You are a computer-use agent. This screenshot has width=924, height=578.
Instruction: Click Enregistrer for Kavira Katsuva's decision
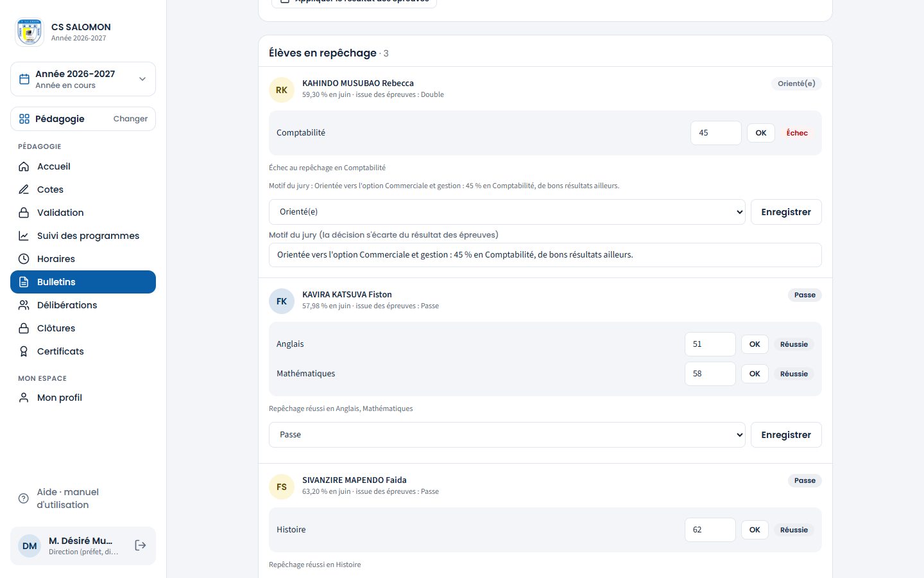tap(786, 435)
